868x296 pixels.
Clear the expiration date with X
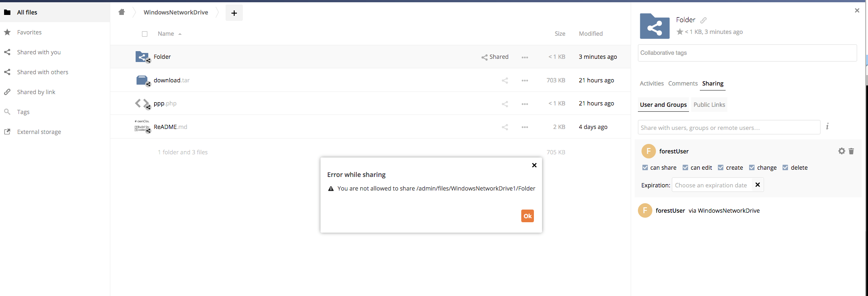[758, 185]
